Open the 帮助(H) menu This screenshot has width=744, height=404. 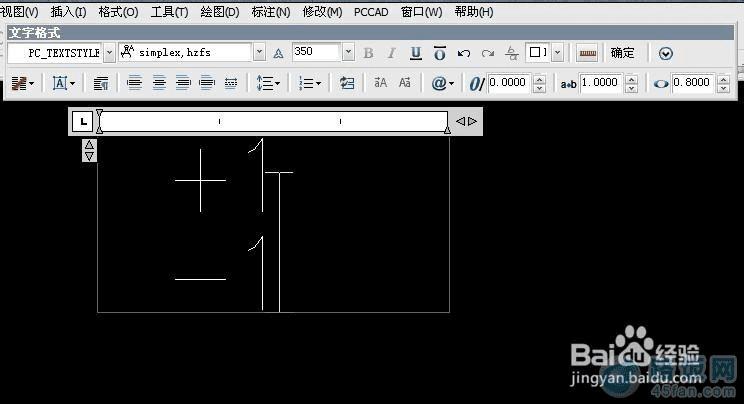point(474,12)
